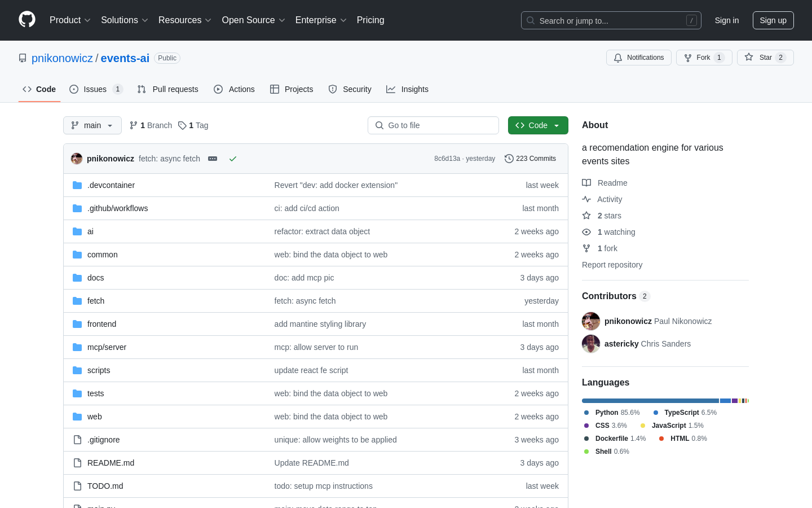Star the events-ai repository
Screen dimensions: 812x508
[x=765, y=58]
